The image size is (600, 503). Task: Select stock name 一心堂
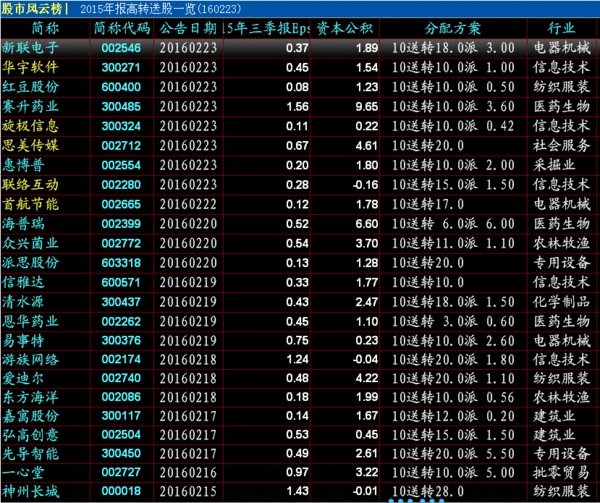pyautogui.click(x=23, y=472)
